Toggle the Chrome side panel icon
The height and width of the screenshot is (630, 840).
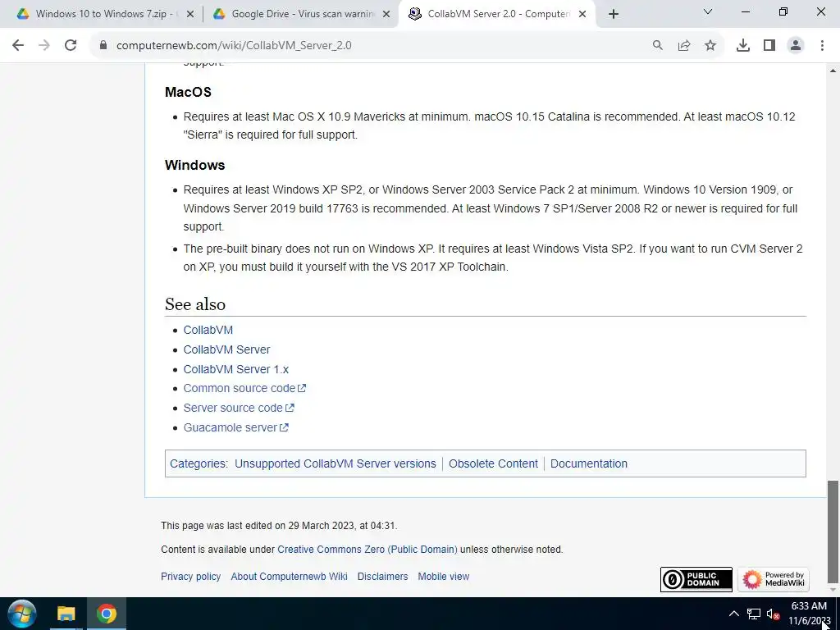(x=769, y=46)
